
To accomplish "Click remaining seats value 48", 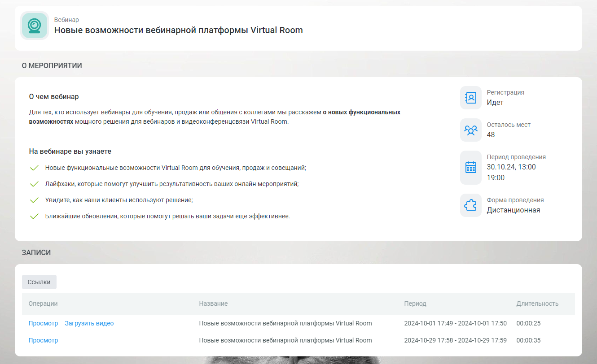I will pyautogui.click(x=491, y=134).
